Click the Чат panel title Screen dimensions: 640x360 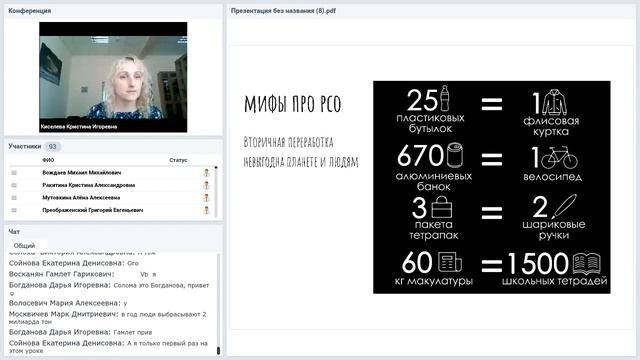tap(14, 231)
